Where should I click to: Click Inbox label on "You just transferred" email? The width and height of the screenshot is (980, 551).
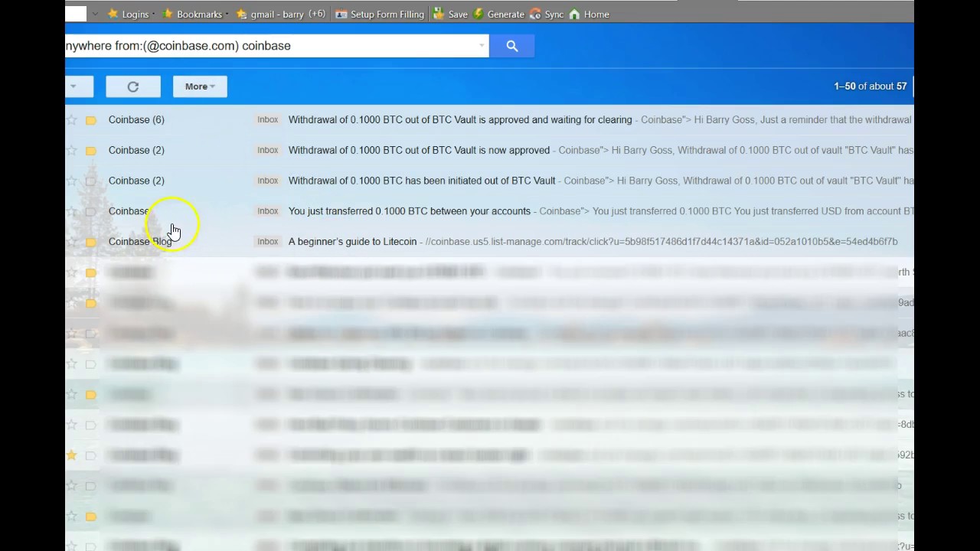[268, 210]
